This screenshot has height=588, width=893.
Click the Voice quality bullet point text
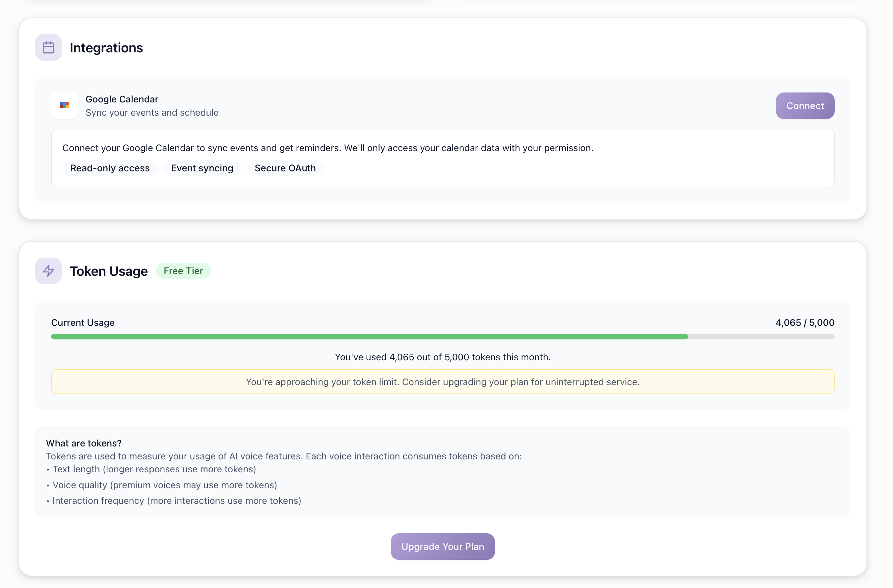pos(165,485)
